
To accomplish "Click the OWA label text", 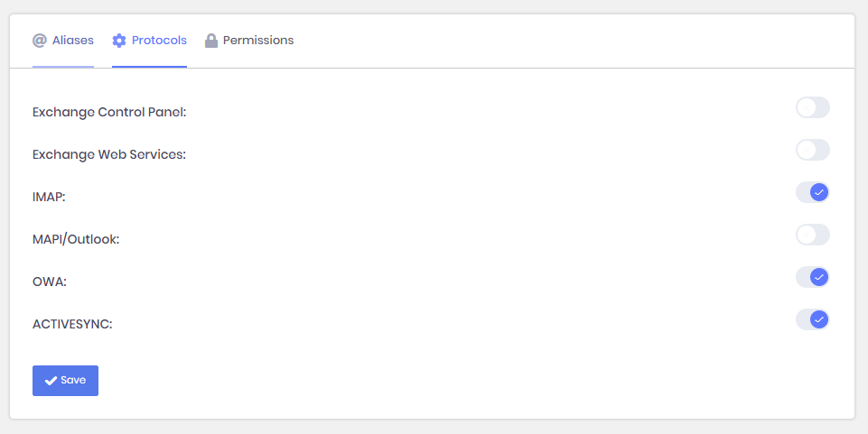I will [50, 282].
